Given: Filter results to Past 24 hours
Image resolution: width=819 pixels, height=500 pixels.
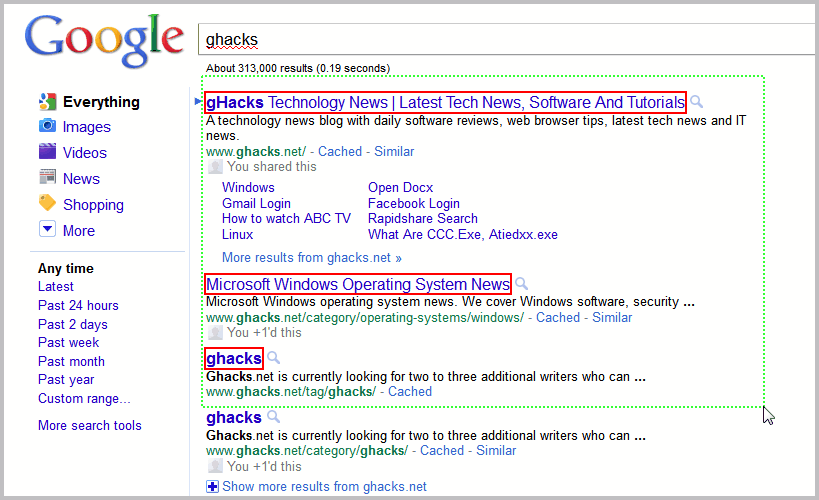Looking at the screenshot, I should click(x=78, y=305).
